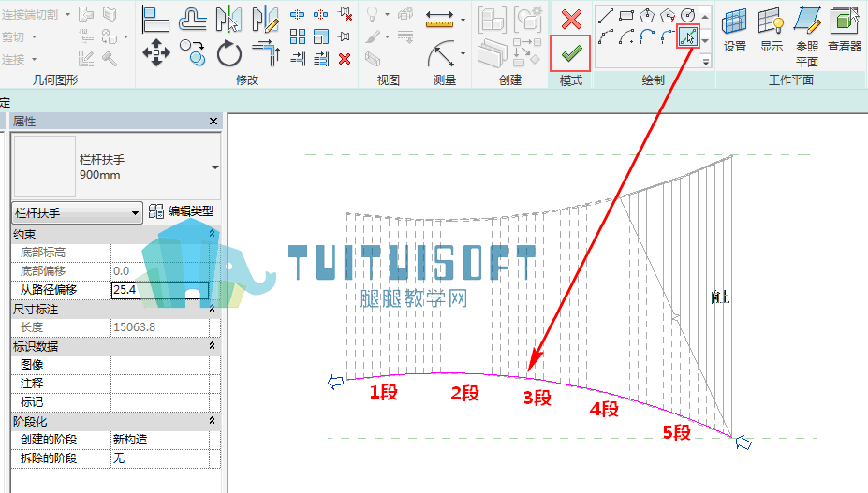Click the Unpin tool icon
868x493 pixels.
click(345, 14)
